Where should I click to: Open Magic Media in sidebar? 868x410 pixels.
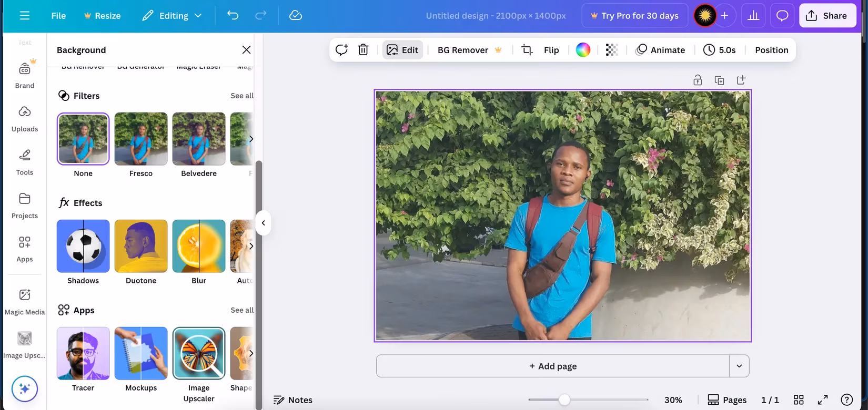(25, 302)
